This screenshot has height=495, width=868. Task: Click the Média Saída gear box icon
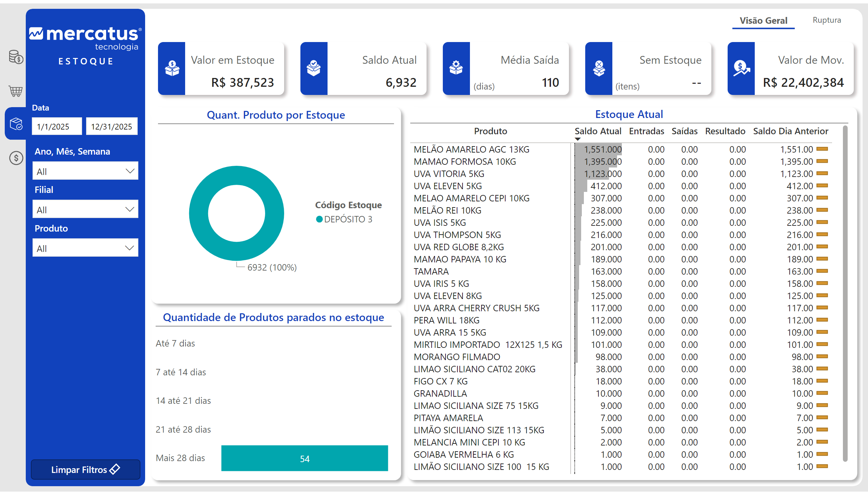click(x=456, y=68)
